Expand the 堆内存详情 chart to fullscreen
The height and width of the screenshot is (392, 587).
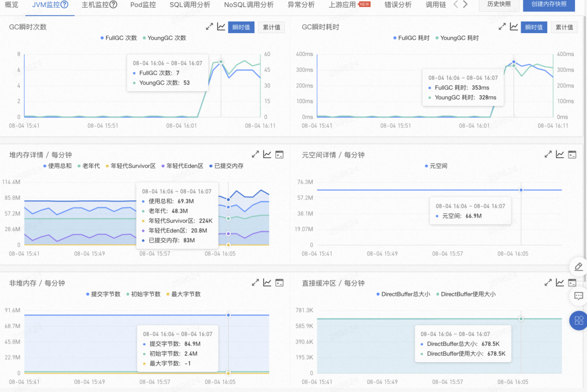click(255, 155)
